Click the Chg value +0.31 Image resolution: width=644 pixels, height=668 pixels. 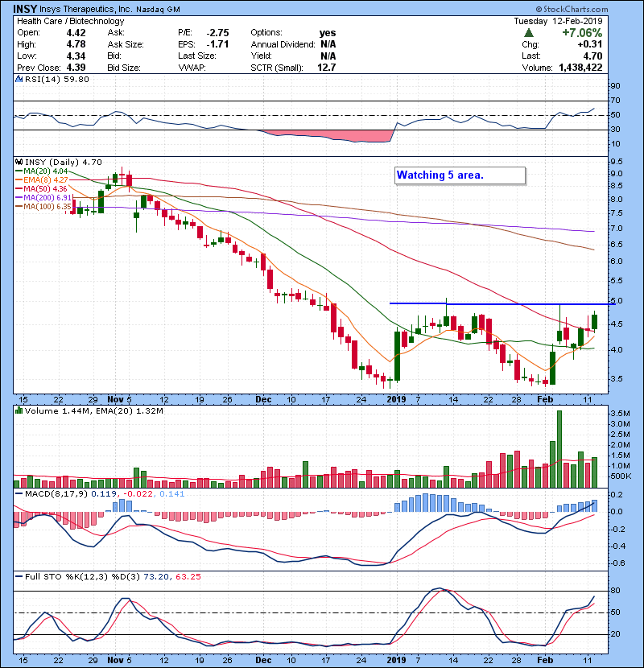[x=590, y=44]
